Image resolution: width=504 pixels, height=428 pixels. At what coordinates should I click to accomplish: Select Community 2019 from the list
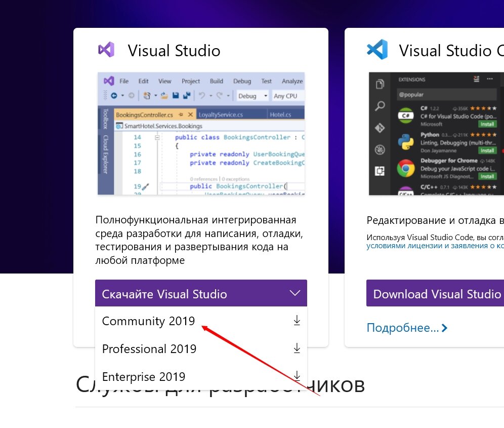click(201, 321)
